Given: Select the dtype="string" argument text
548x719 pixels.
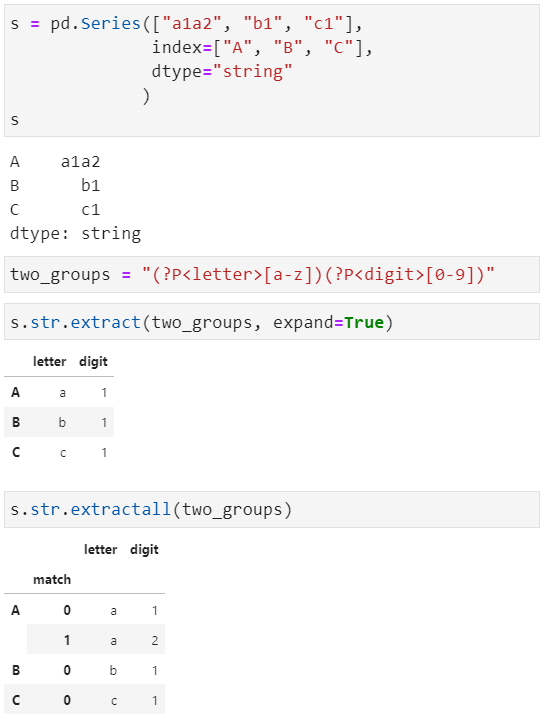Looking at the screenshot, I should (x=222, y=72).
